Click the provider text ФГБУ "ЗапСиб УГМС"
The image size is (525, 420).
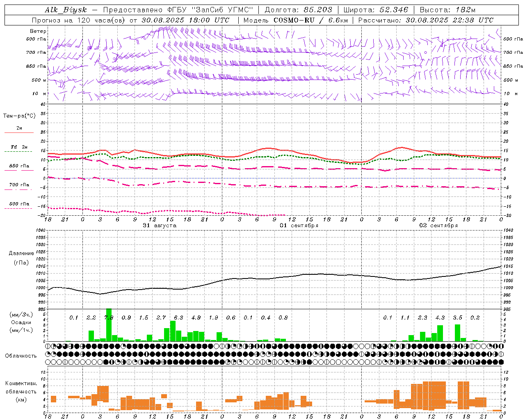point(210,10)
